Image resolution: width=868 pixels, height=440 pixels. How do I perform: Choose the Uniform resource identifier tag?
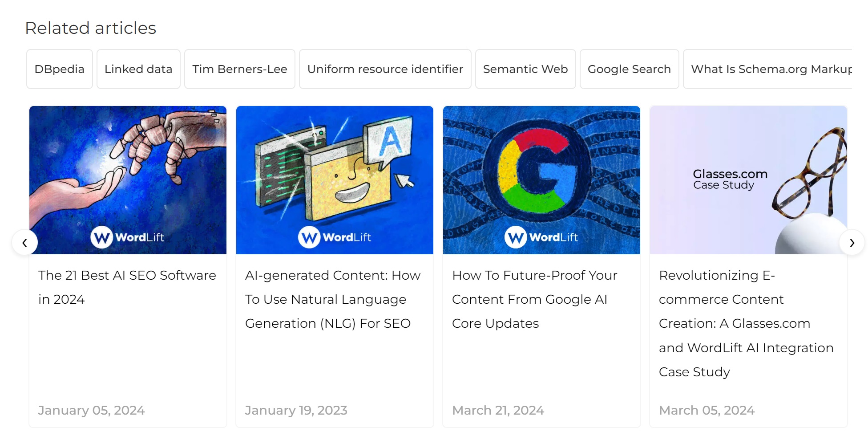tap(385, 69)
